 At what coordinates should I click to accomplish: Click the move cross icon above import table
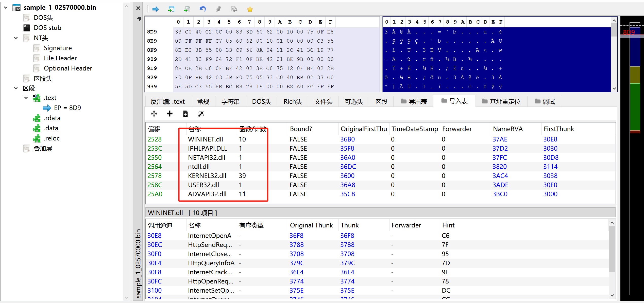coord(154,114)
